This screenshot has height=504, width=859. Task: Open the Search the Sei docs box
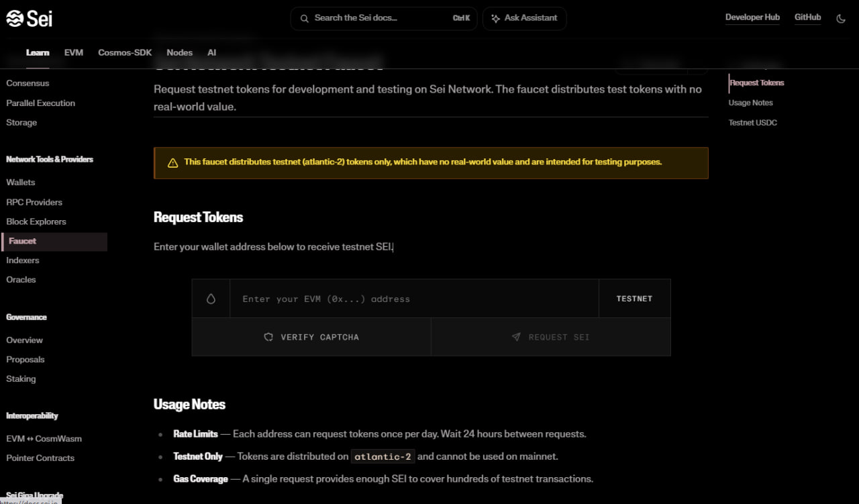pyautogui.click(x=384, y=18)
